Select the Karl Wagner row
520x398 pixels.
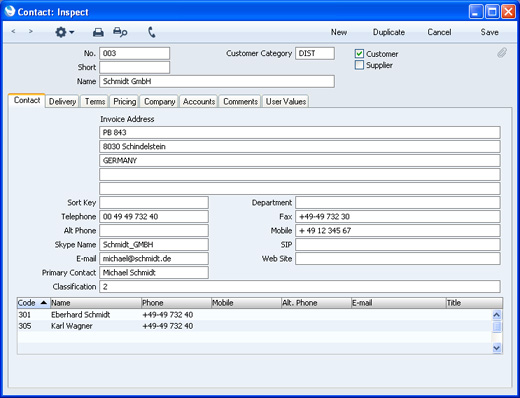[x=254, y=326]
